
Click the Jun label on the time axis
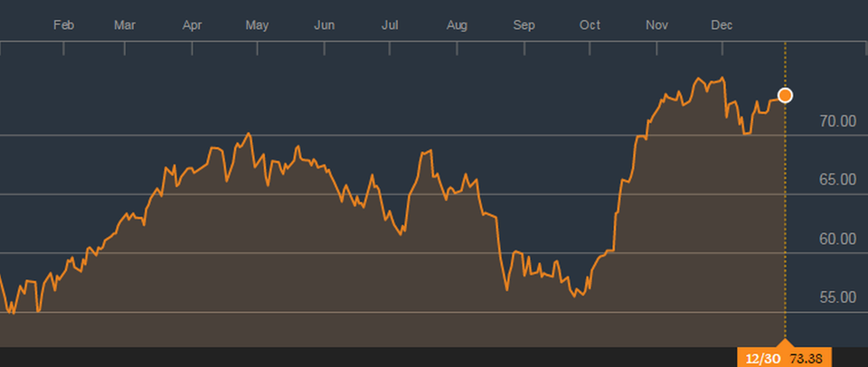325,25
